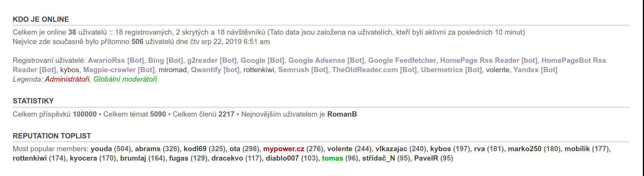
Task: Click mypower.cz in the reputation toplist
Action: [x=283, y=149]
